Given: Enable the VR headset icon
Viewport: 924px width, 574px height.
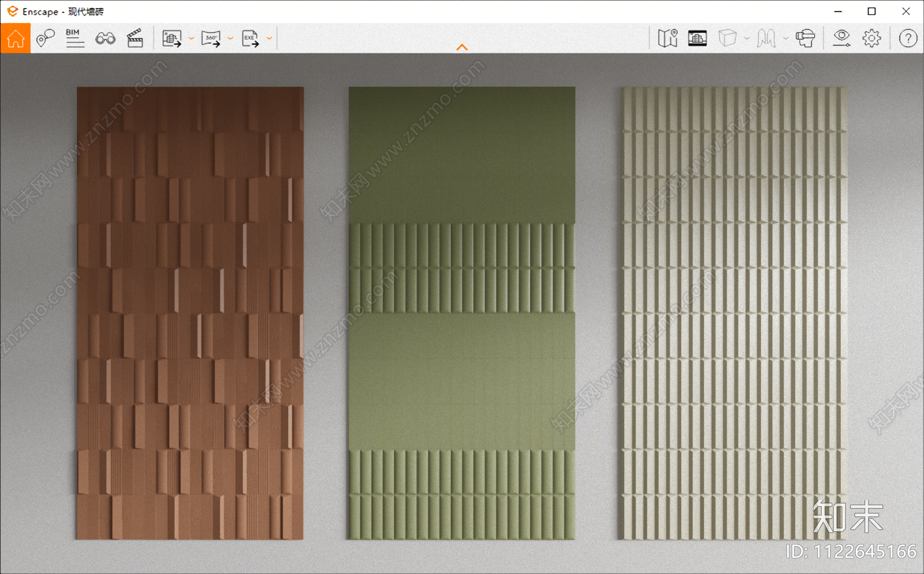Looking at the screenshot, I should point(806,39).
